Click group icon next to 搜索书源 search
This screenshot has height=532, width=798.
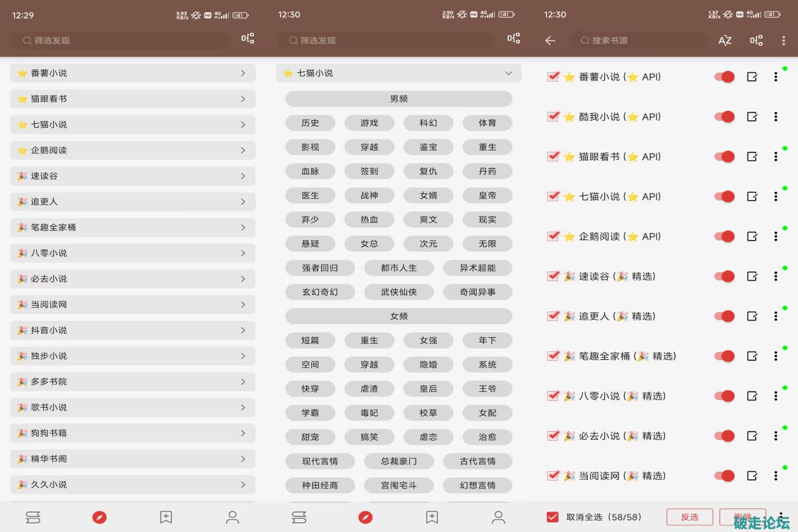click(x=756, y=40)
